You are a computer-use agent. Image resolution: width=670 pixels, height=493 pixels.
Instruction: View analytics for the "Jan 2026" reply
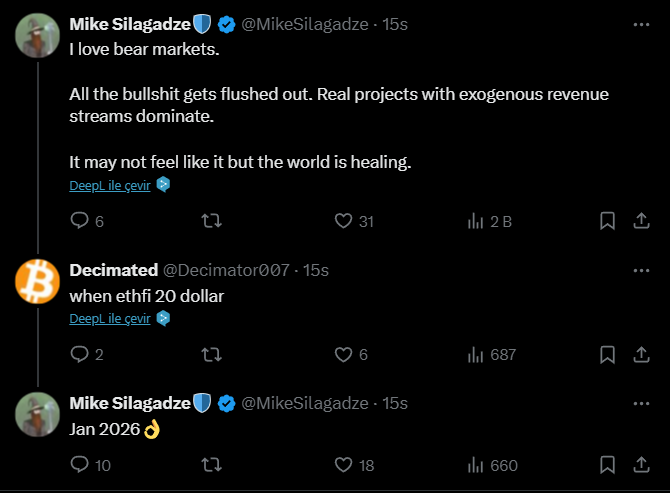476,464
